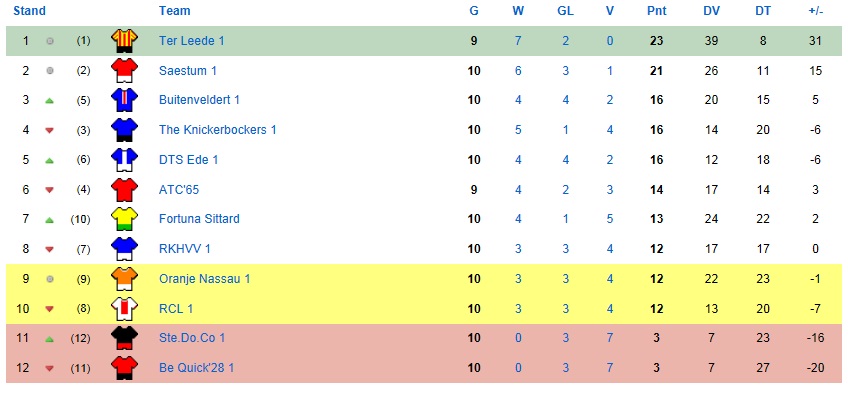Open the Be Quick'28 1 team link
848x394 pixels.
tap(196, 368)
